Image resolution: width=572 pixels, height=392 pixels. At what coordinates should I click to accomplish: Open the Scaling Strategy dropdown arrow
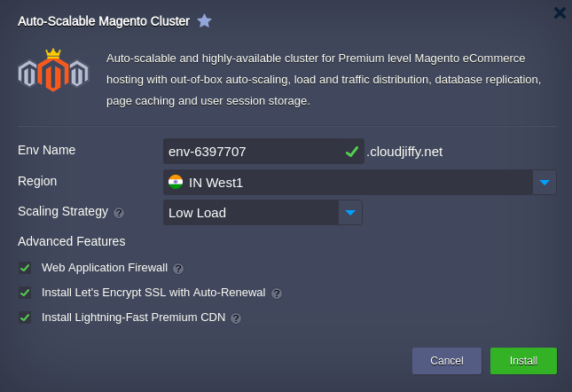pyautogui.click(x=350, y=213)
